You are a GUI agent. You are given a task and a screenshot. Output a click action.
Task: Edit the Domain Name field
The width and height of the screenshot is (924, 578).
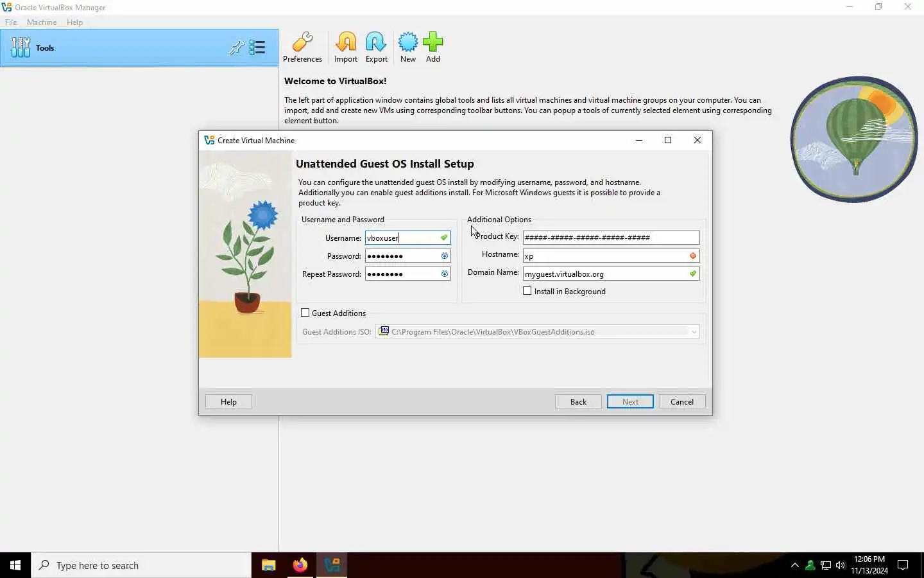point(611,274)
